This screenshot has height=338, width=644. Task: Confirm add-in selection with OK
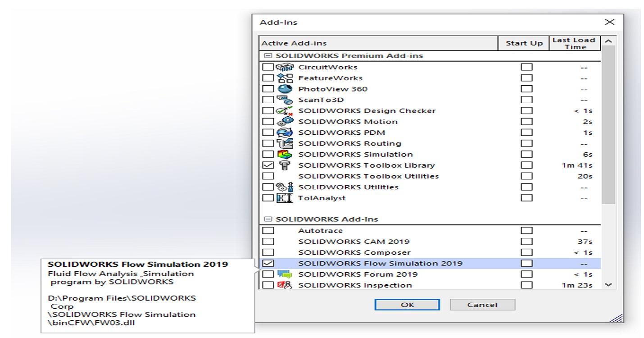pos(407,305)
